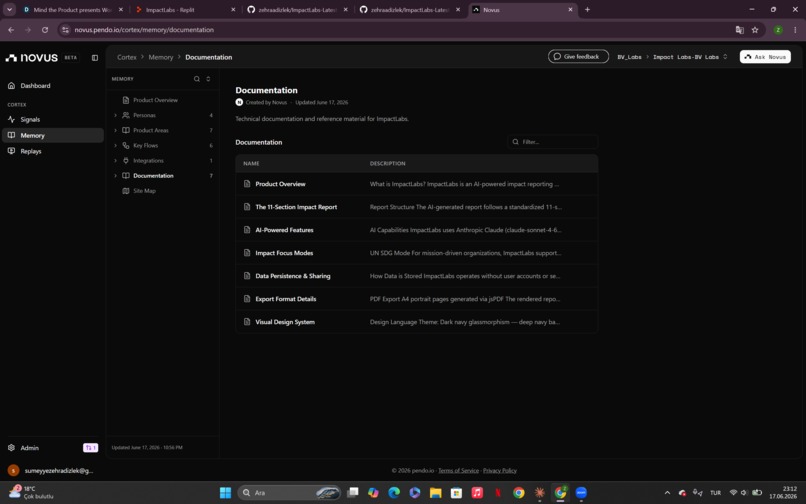Open the Product Overview document row
This screenshot has width=806, height=504.
click(x=416, y=184)
